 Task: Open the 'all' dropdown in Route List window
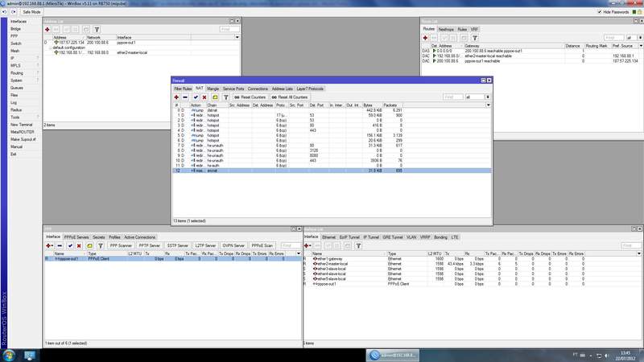640,38
